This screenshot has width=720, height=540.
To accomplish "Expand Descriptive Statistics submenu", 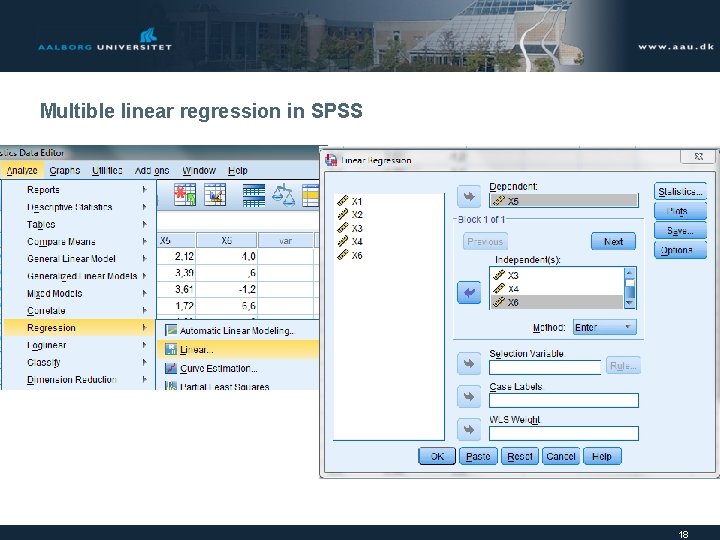I will [79, 207].
